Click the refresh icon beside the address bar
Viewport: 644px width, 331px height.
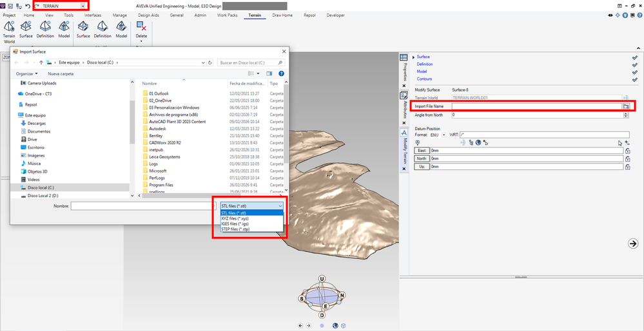(210, 62)
